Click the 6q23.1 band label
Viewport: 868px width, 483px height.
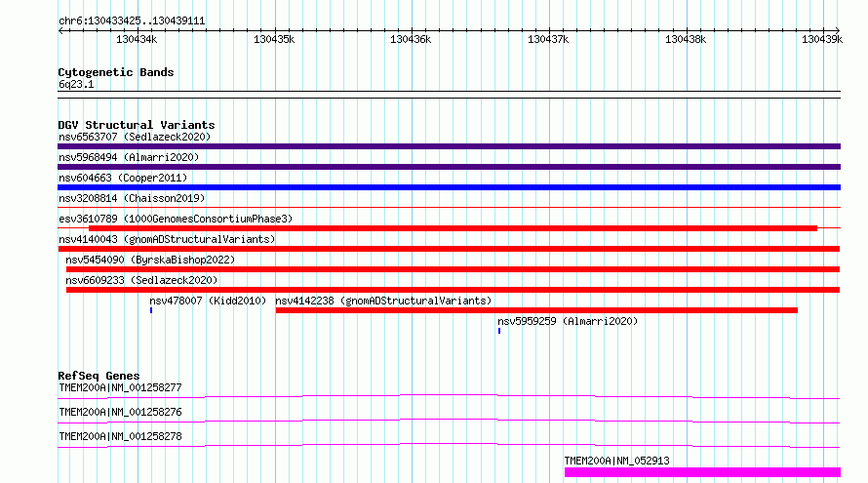tap(76, 85)
